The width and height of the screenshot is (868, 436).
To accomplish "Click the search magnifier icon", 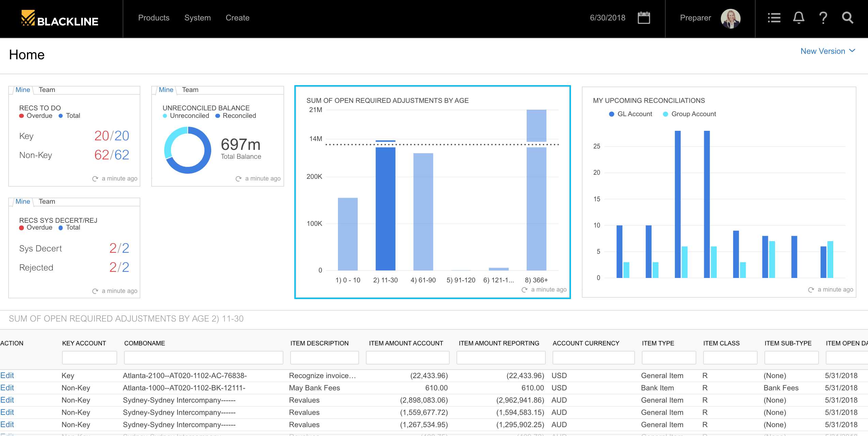I will pos(848,18).
